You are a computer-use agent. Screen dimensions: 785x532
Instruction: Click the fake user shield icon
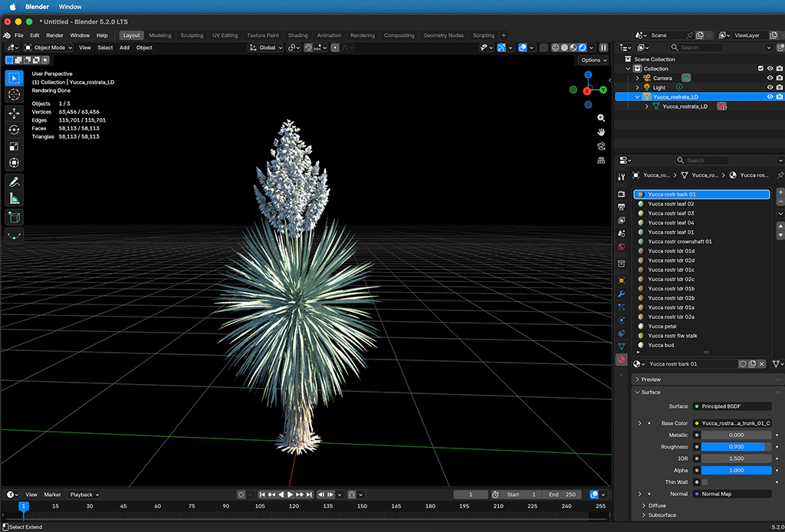(x=743, y=364)
